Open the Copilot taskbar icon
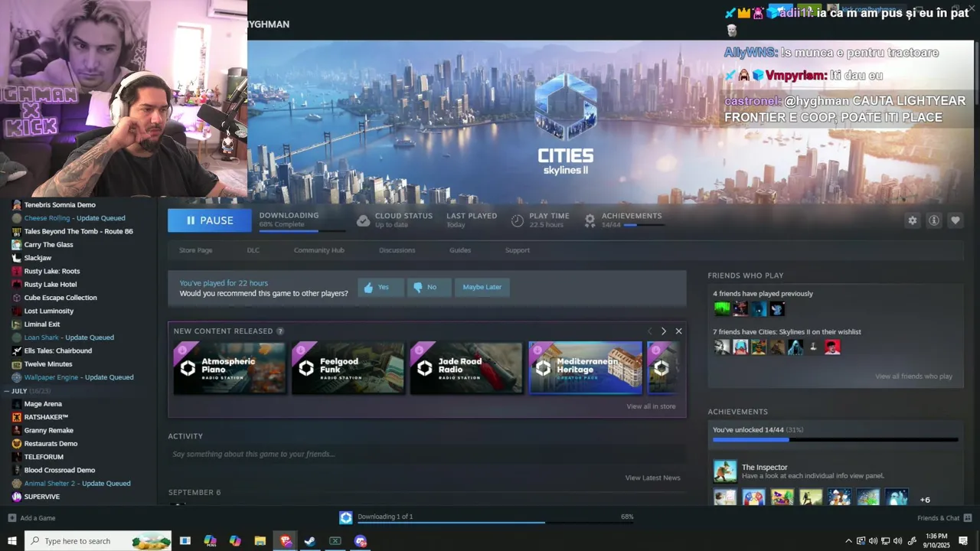 coord(235,541)
